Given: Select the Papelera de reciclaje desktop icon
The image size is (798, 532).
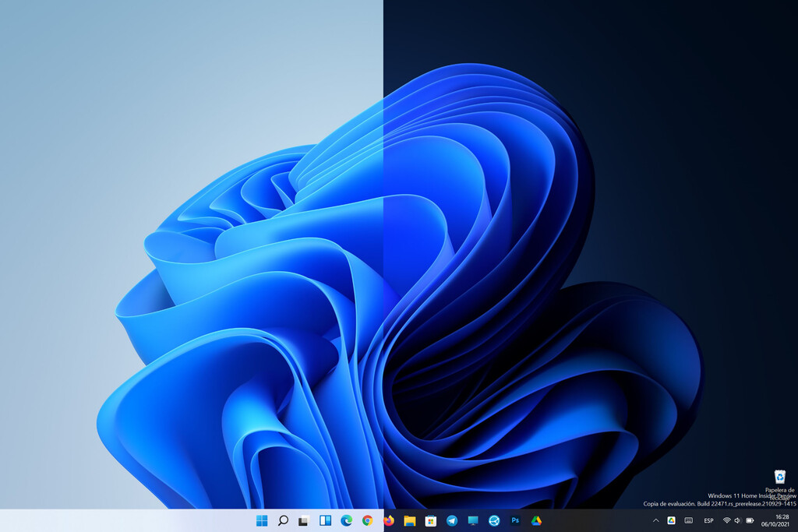Looking at the screenshot, I should pos(779,483).
